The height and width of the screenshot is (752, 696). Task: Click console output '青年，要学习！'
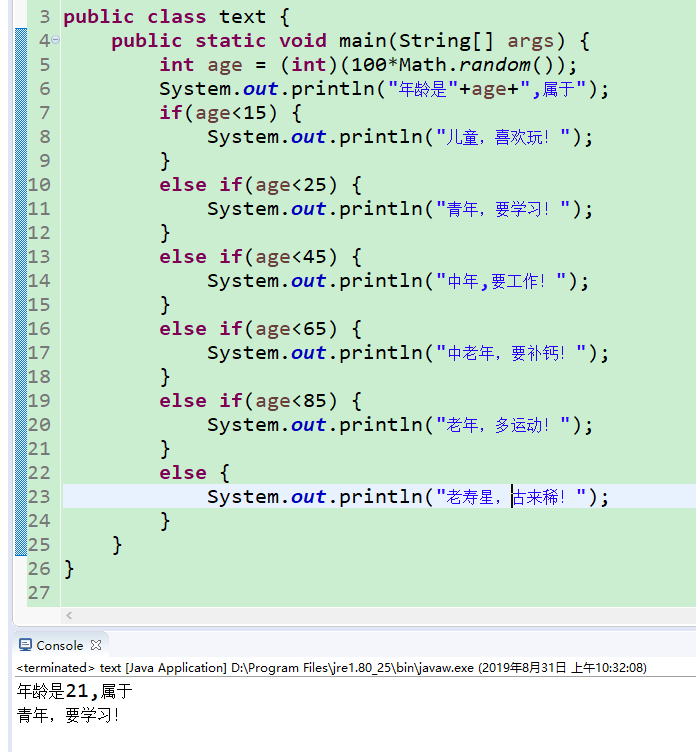coord(68,715)
